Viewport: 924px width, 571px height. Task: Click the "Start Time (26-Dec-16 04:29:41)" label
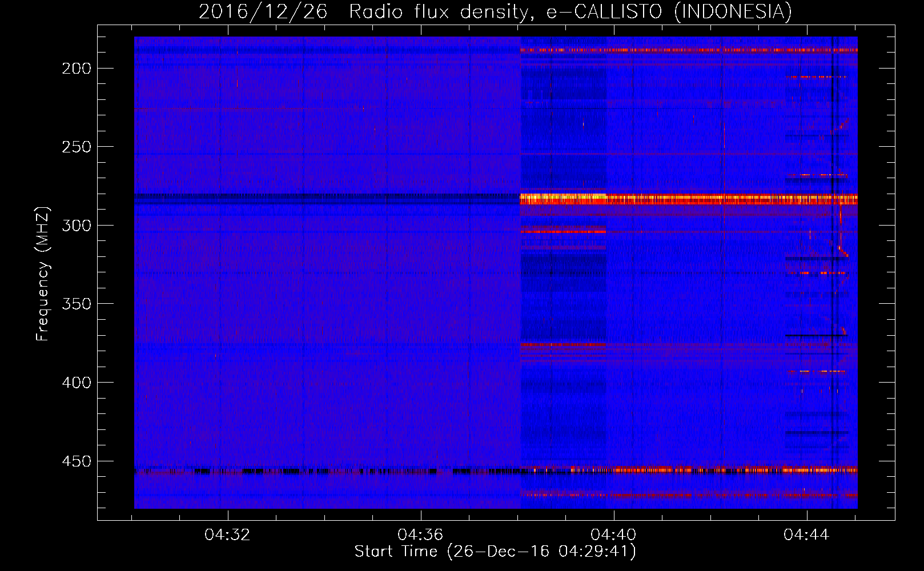(495, 552)
